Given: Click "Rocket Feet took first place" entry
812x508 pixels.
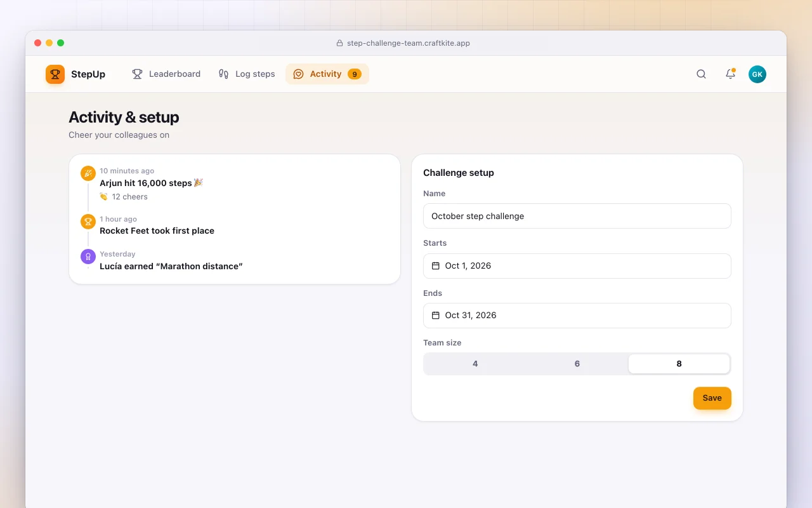Looking at the screenshot, I should (157, 231).
